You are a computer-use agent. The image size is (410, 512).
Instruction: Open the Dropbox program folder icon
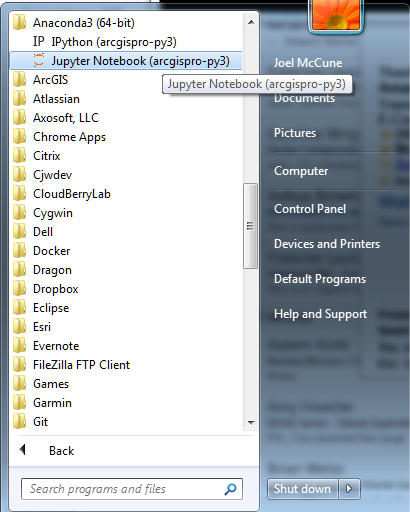(x=20, y=289)
